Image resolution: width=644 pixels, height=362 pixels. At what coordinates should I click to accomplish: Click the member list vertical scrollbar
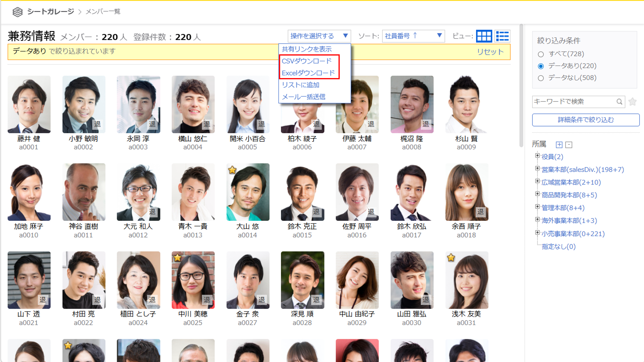tap(521, 86)
